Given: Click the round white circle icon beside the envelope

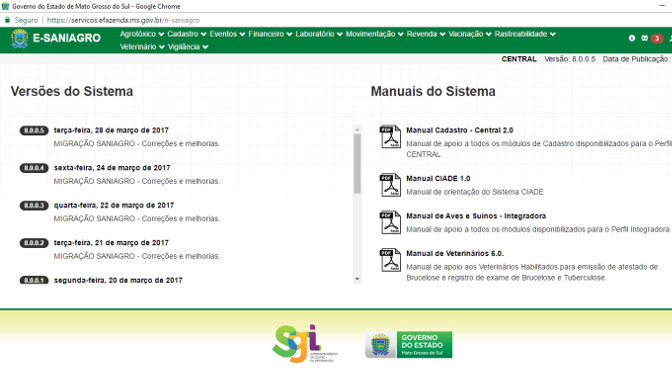Looking at the screenshot, I should pyautogui.click(x=632, y=38).
